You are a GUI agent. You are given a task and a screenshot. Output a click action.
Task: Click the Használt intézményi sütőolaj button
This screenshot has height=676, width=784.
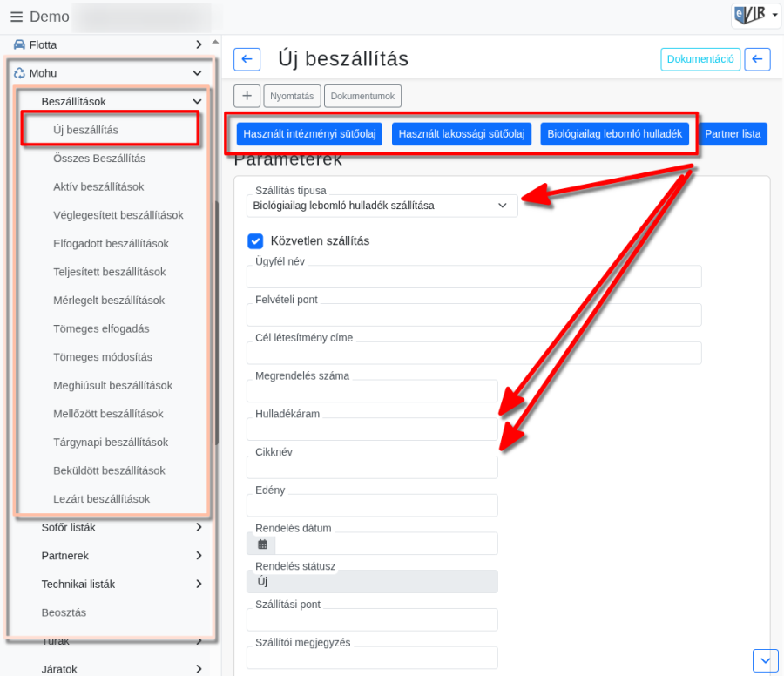point(309,134)
